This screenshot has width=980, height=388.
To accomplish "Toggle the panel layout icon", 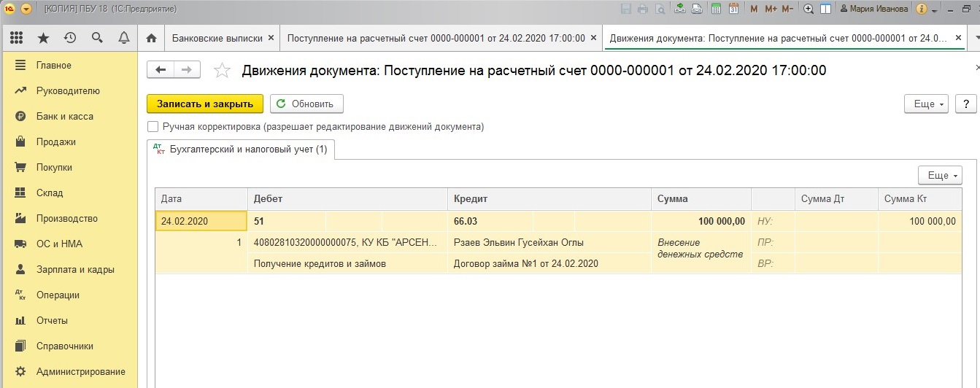I will click(826, 9).
